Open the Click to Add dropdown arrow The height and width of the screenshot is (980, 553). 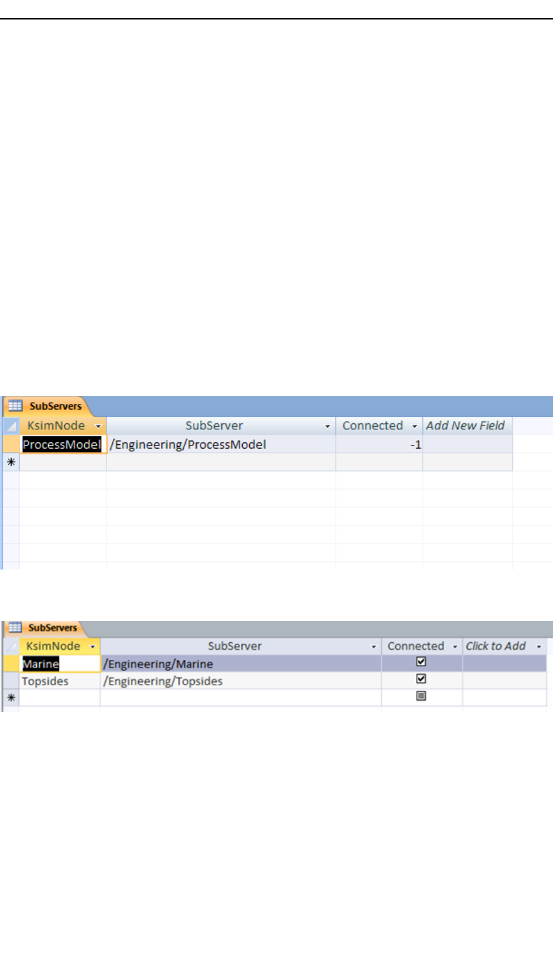point(539,647)
